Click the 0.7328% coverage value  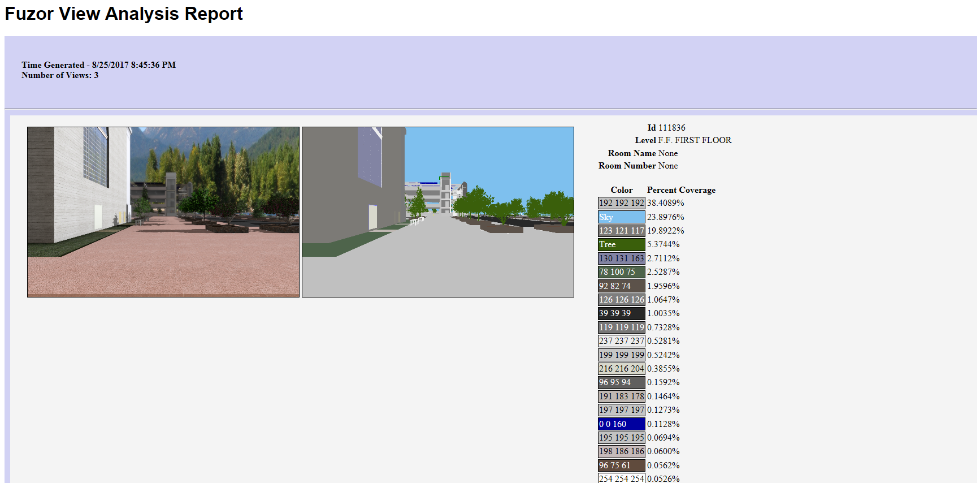[x=664, y=327]
